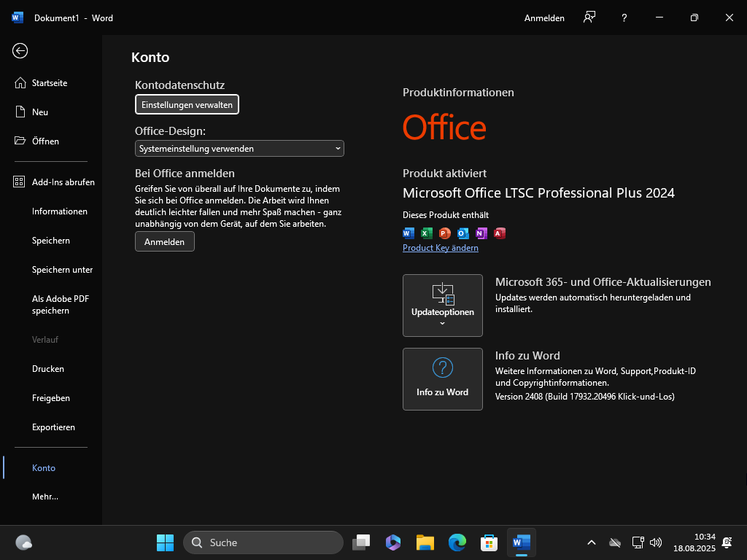Open the volume control in system tray

tap(656, 542)
